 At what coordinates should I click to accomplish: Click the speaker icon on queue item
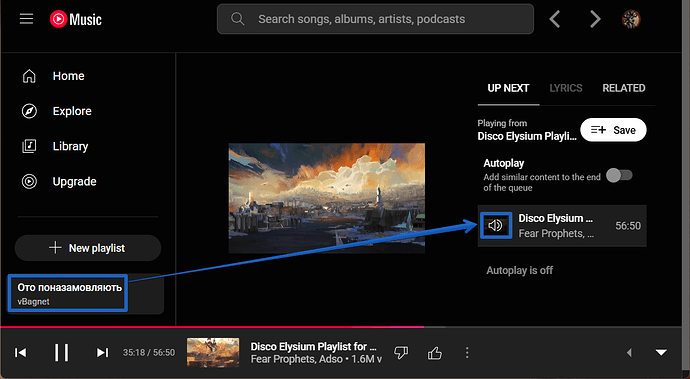(x=495, y=225)
